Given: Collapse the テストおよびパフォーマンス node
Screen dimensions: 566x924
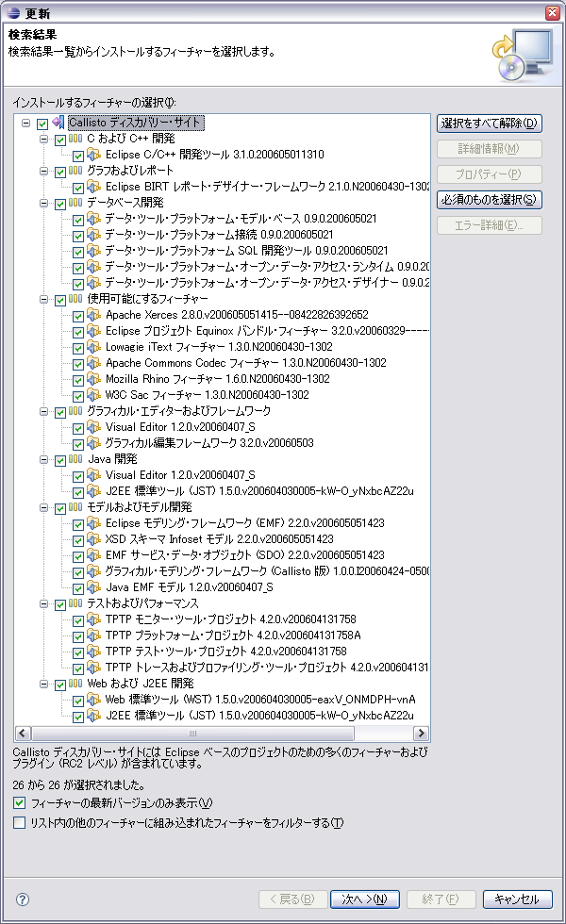Looking at the screenshot, I should coord(43,604).
